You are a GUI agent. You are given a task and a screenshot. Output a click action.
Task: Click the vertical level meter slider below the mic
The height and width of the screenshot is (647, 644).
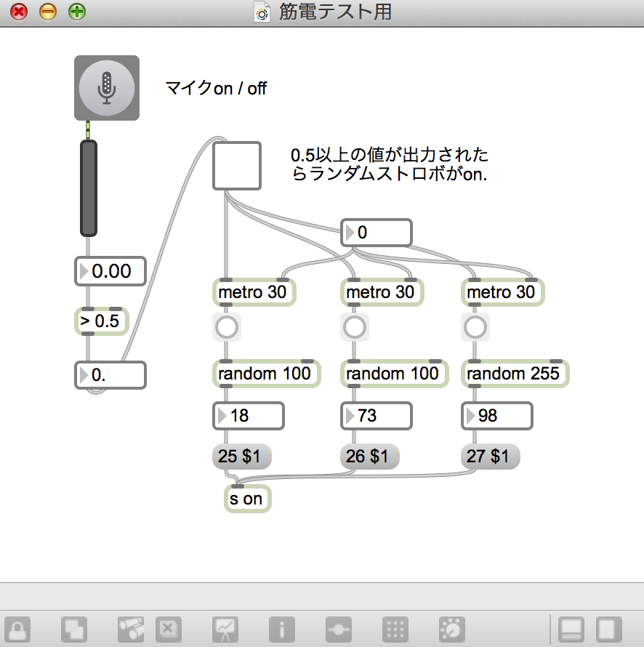tap(88, 188)
